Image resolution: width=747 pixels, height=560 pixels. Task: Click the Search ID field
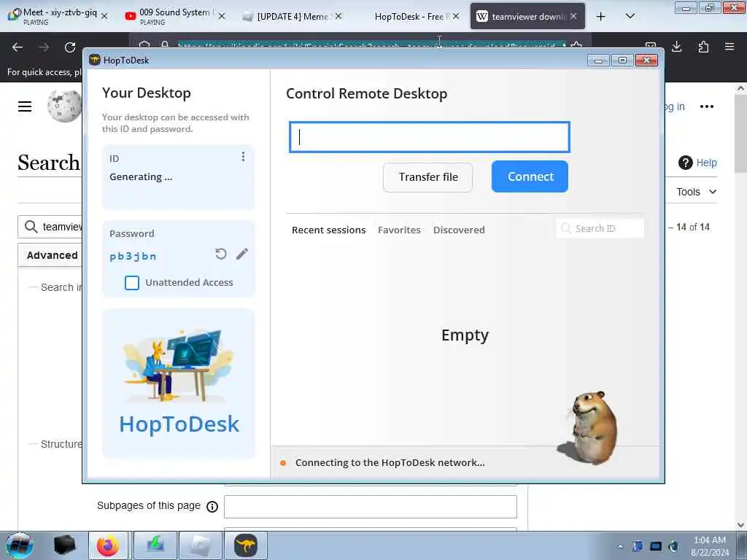point(600,228)
